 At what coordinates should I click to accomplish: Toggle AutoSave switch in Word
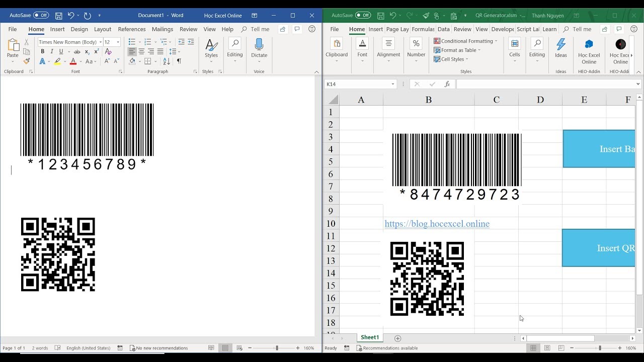pyautogui.click(x=41, y=16)
